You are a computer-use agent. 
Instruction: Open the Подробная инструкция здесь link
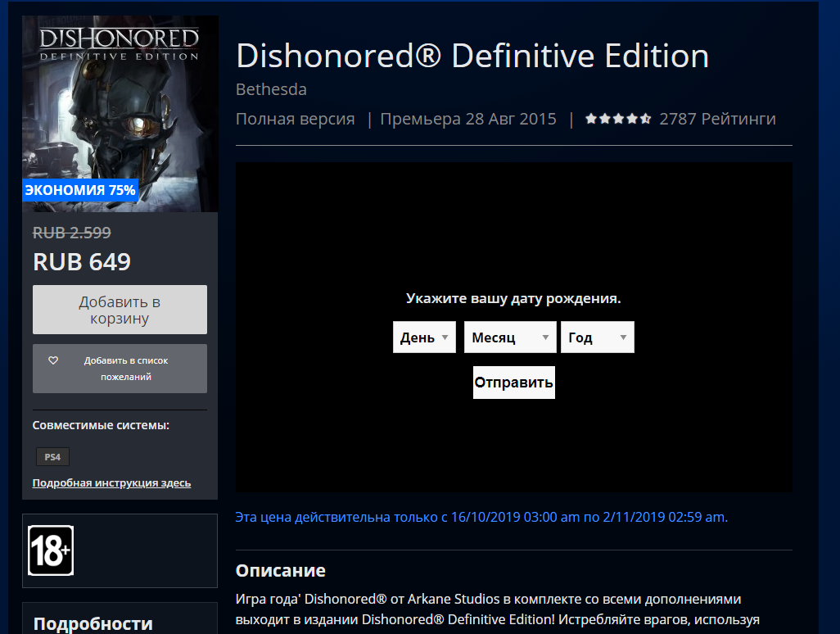coord(111,482)
